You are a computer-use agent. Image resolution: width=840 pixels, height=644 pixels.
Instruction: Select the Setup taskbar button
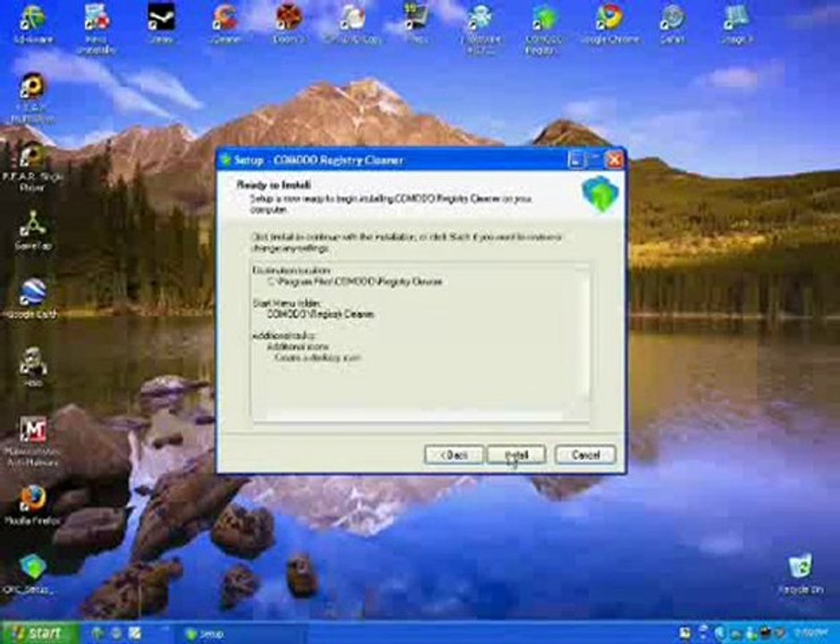[x=241, y=634]
